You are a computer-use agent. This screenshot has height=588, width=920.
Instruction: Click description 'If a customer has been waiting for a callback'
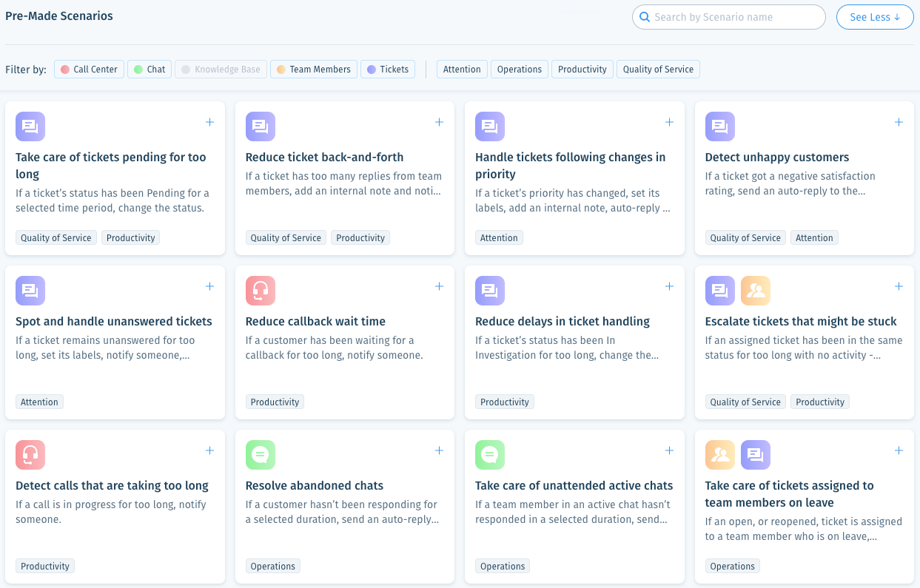[x=334, y=348]
